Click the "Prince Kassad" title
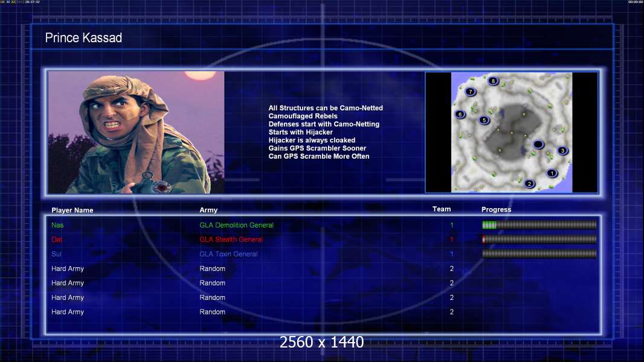644x362 pixels. pos(83,38)
